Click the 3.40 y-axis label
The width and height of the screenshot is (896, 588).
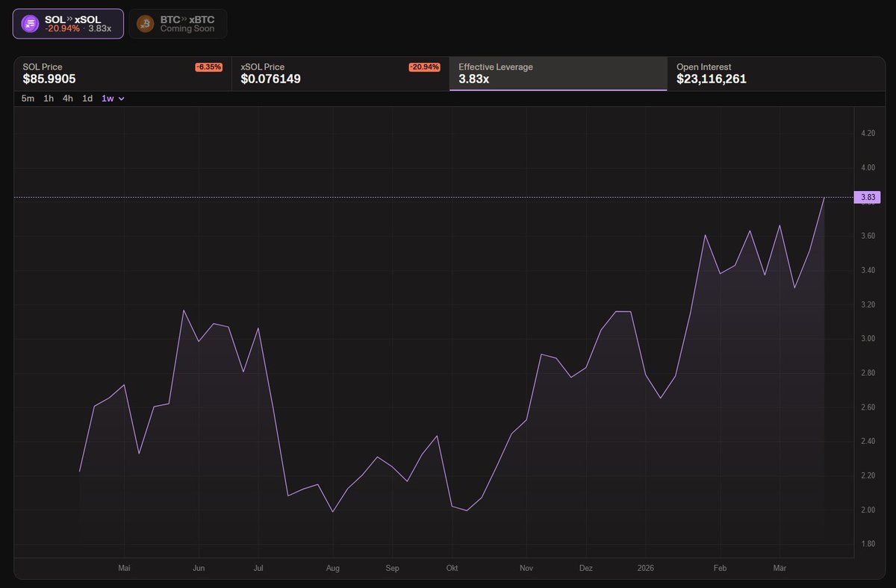pos(868,270)
